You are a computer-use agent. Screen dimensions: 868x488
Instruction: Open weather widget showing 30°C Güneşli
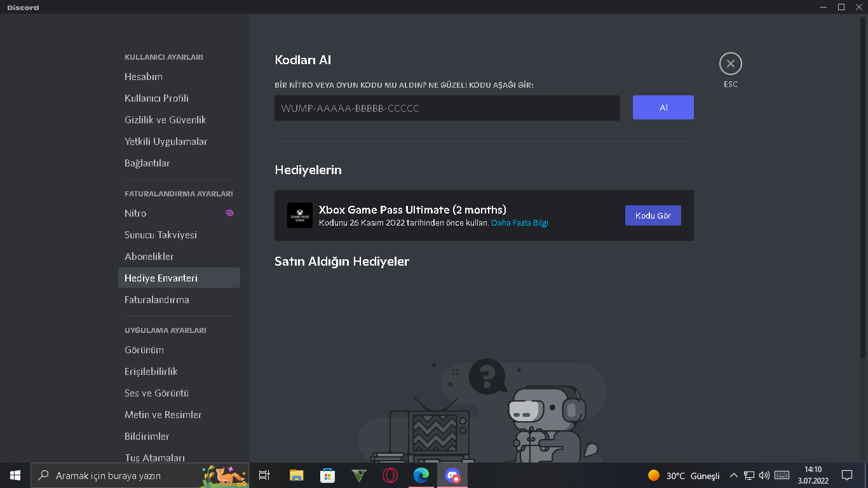(684, 475)
